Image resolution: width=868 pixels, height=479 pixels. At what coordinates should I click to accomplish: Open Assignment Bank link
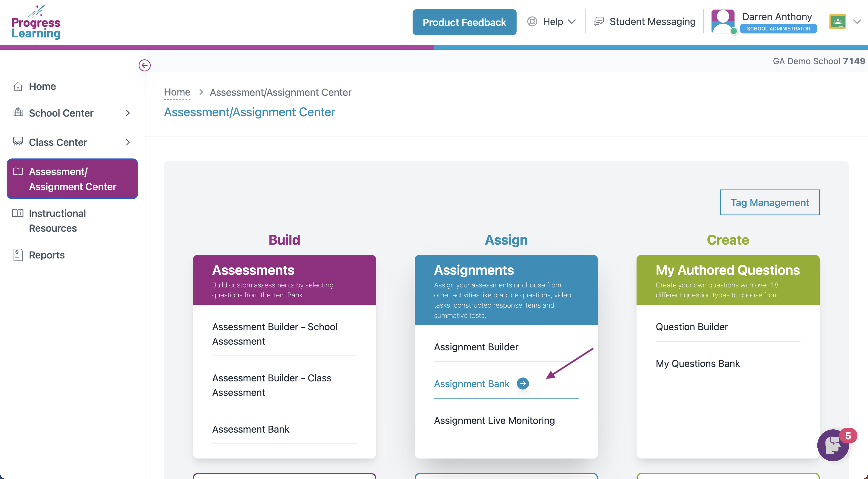point(472,384)
